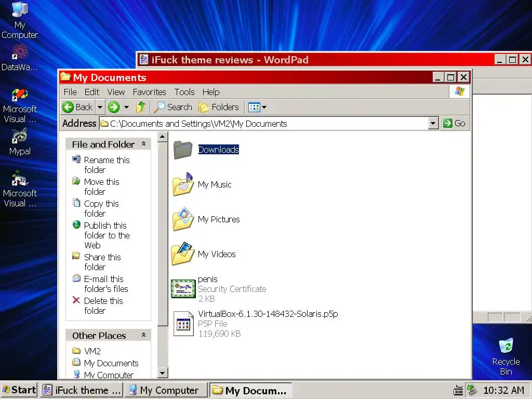Open the Downloads folder icon
532x399 pixels.
(x=183, y=150)
